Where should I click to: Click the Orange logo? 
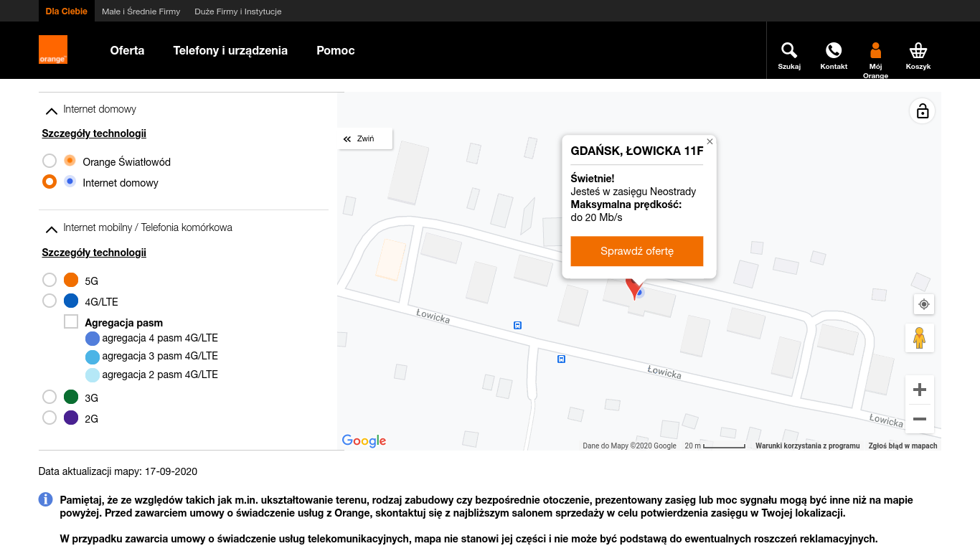tap(53, 50)
